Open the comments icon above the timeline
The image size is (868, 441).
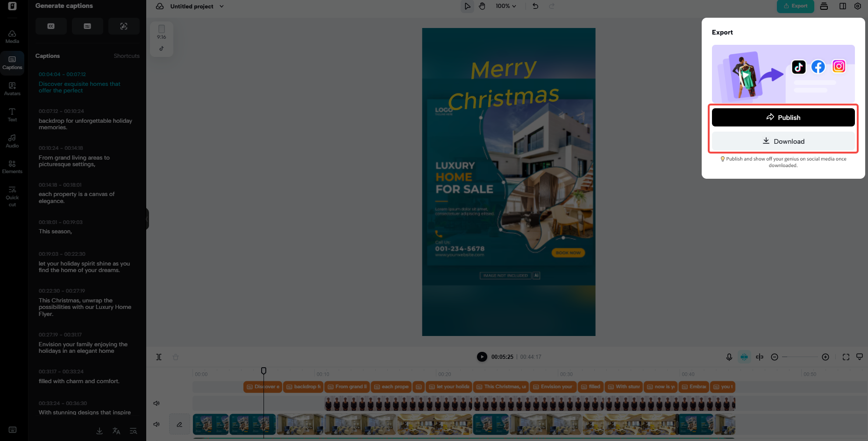click(860, 357)
